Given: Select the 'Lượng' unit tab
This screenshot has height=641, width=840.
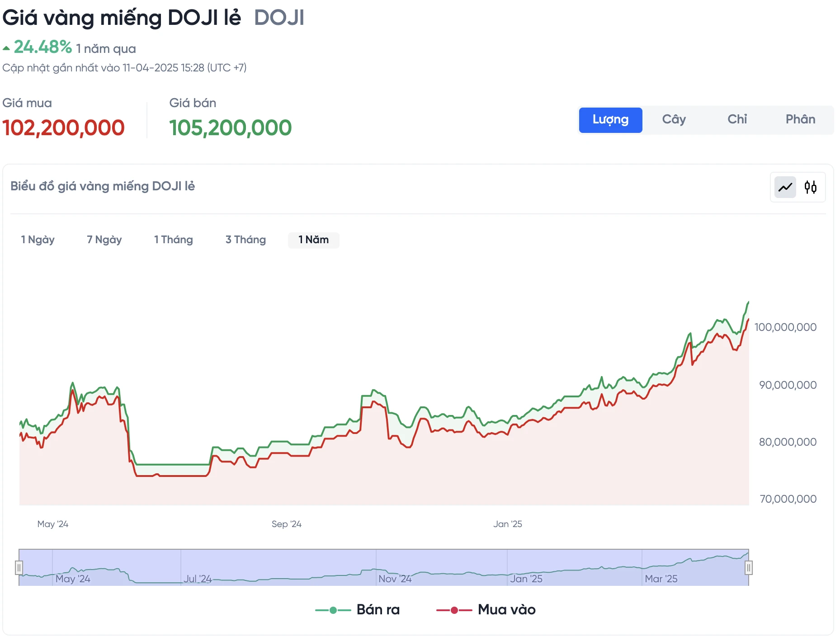Looking at the screenshot, I should pos(610,120).
